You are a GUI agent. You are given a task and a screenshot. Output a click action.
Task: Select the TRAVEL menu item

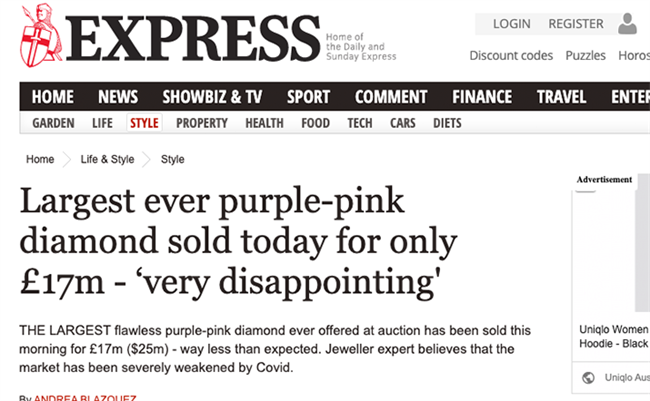561,97
